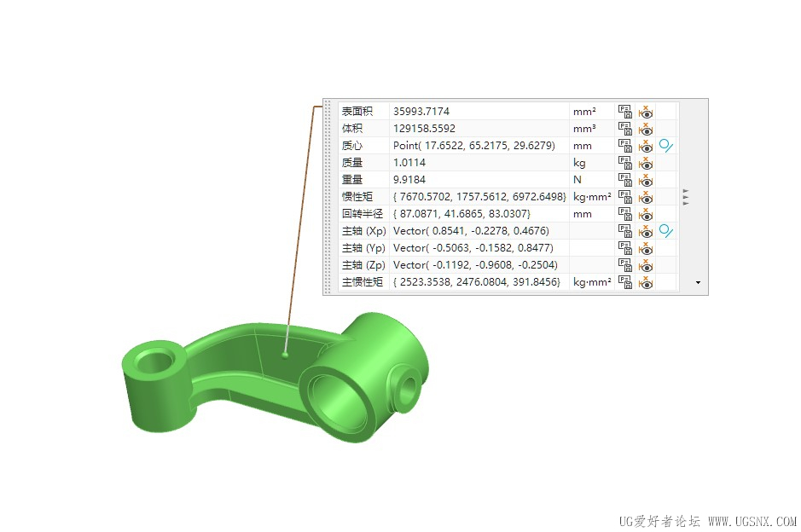This screenshot has width=801, height=532.
Task: Select the 回转半径 label cell
Action: tap(363, 213)
